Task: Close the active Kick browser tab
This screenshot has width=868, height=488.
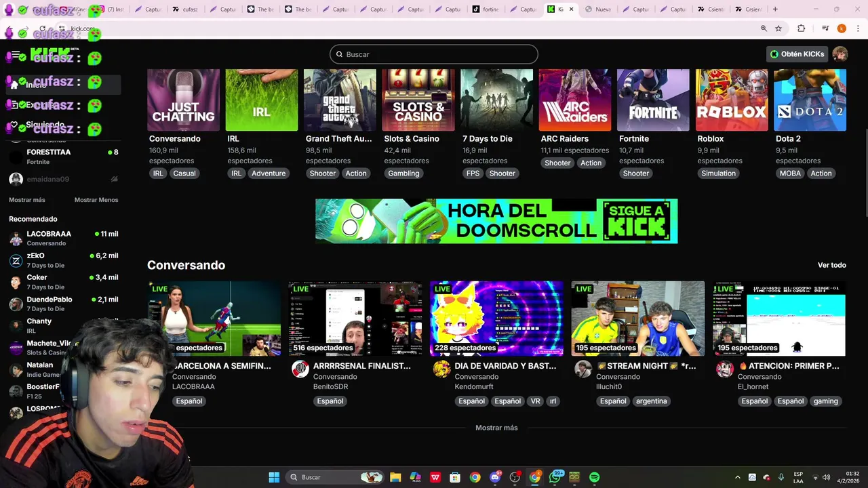Action: click(571, 9)
